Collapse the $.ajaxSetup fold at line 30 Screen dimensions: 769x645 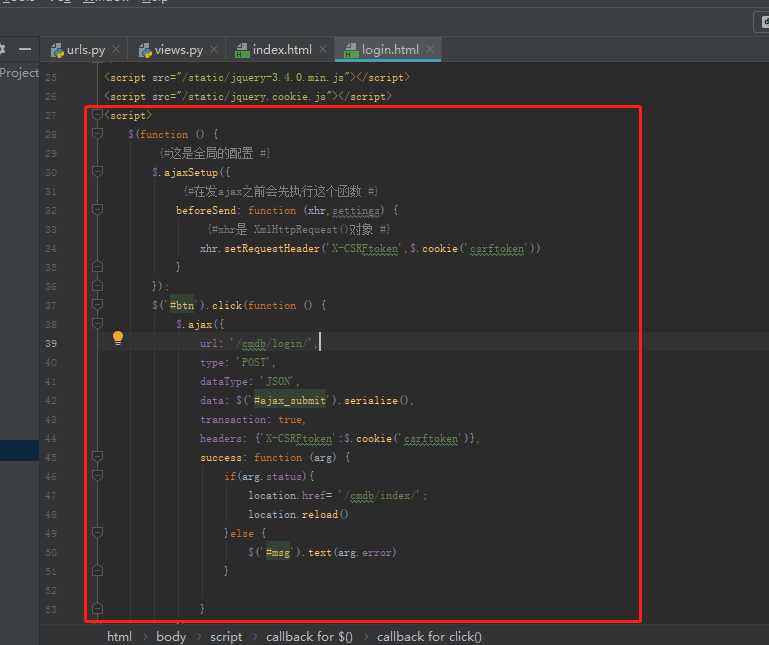(x=97, y=172)
